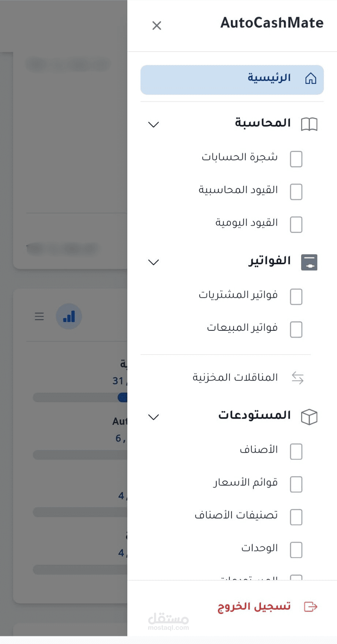The width and height of the screenshot is (337, 644).
Task: Check the قوائم الأسعار checkbox
Action: (296, 484)
